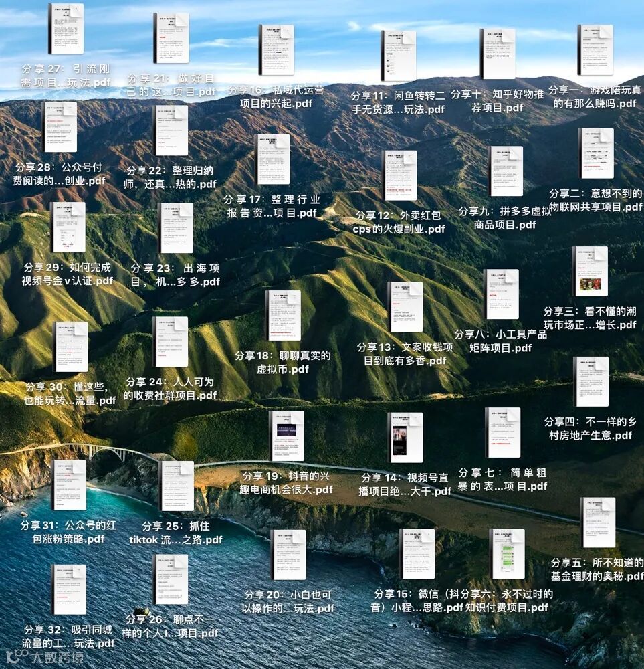Select the 分享15 微信（抖音）小程 PDF icon

coord(417,554)
